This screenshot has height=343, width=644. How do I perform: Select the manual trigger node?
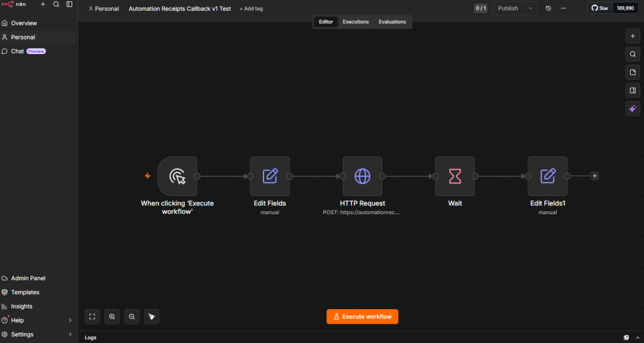pyautogui.click(x=177, y=176)
